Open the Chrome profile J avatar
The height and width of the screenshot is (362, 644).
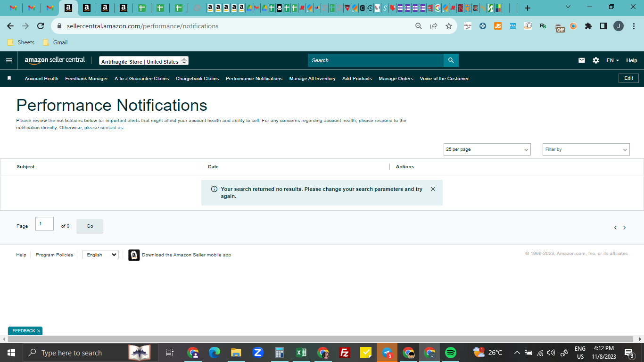pyautogui.click(x=619, y=26)
